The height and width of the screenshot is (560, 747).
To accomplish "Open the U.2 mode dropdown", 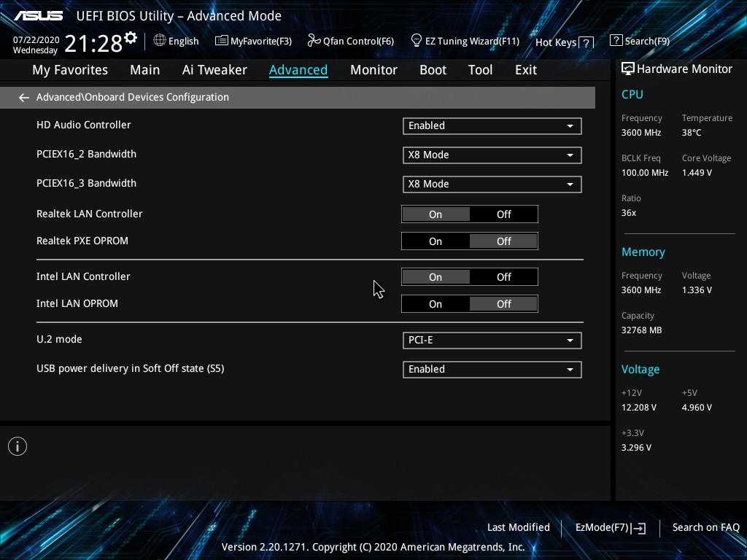I will [x=492, y=340].
